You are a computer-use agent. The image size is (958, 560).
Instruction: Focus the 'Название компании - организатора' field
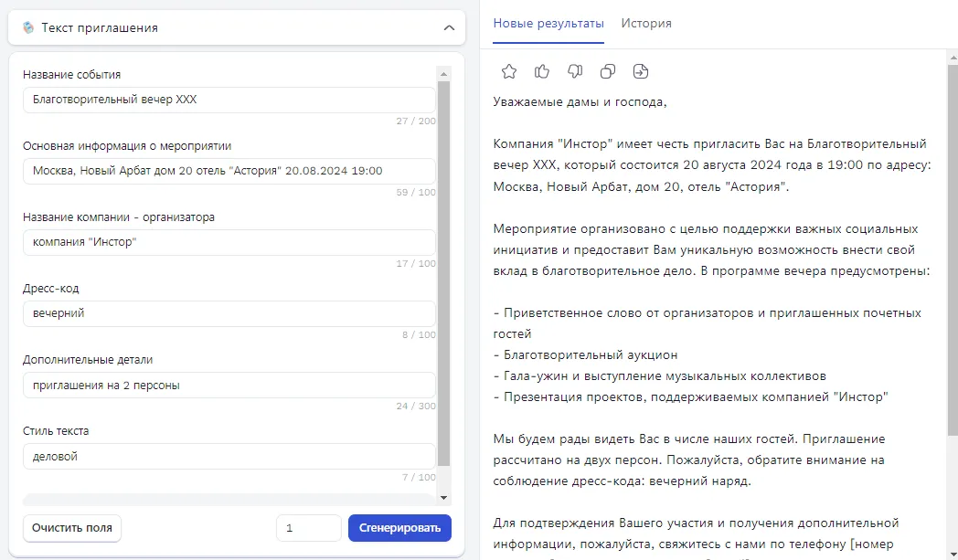(229, 242)
